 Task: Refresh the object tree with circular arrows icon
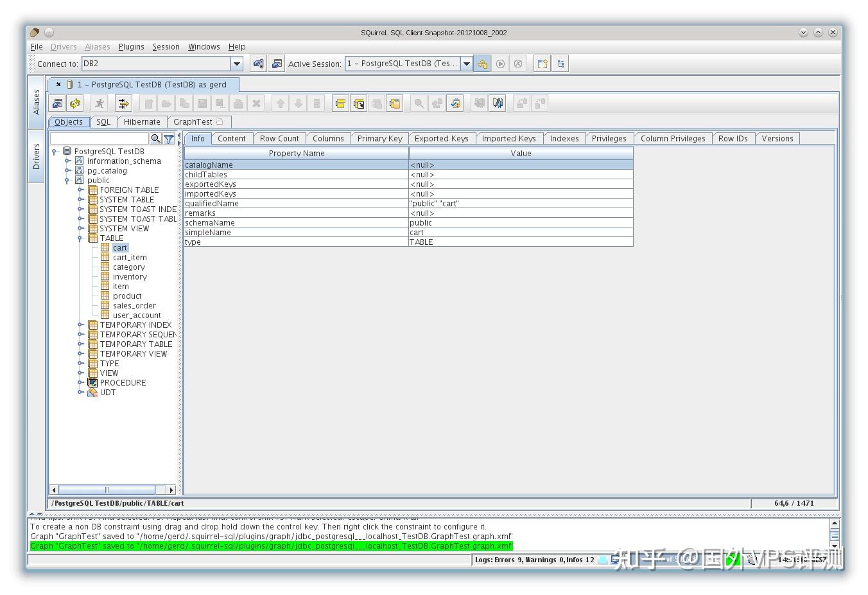[75, 103]
